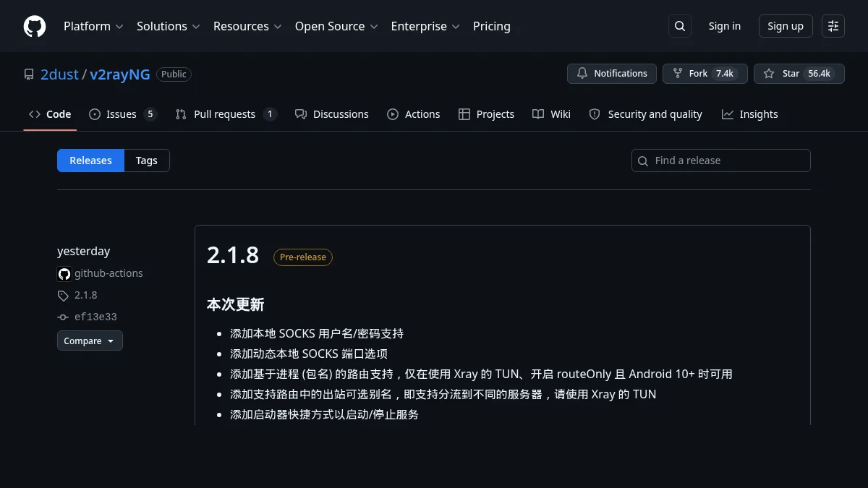Expand the Platform menu

[93, 26]
